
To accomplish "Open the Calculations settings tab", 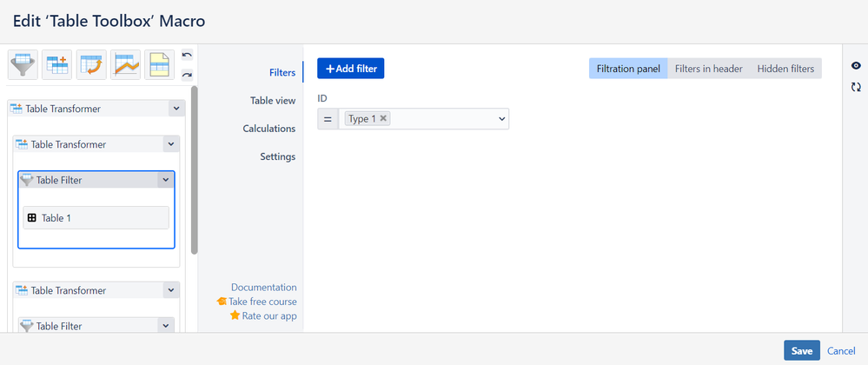I will click(x=269, y=129).
